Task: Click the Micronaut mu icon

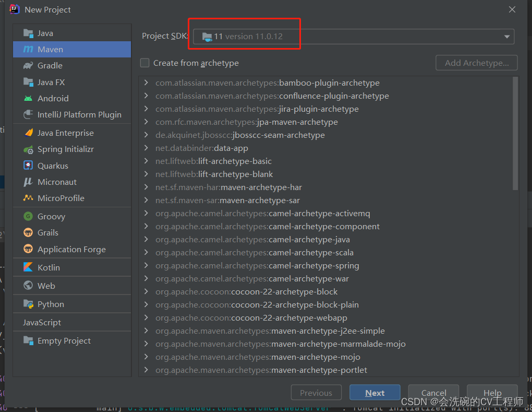Action: 28,182
